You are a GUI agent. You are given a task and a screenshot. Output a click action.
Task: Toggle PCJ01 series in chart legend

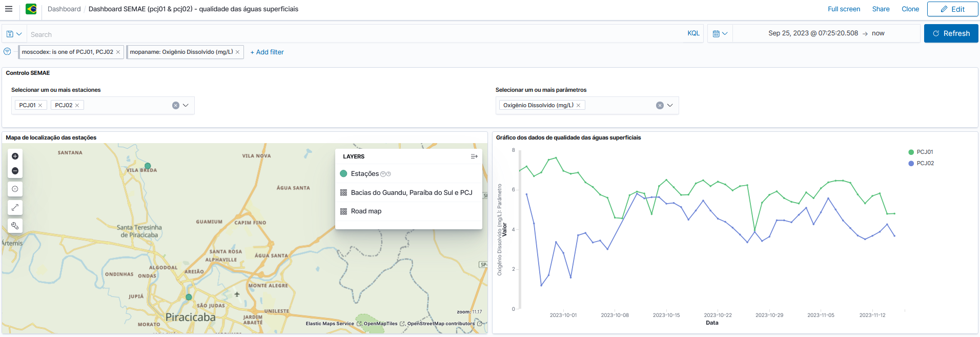point(924,152)
